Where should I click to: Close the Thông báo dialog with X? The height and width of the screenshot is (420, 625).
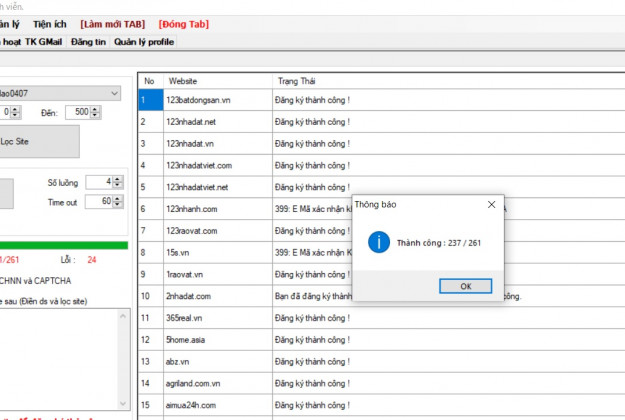tap(491, 204)
